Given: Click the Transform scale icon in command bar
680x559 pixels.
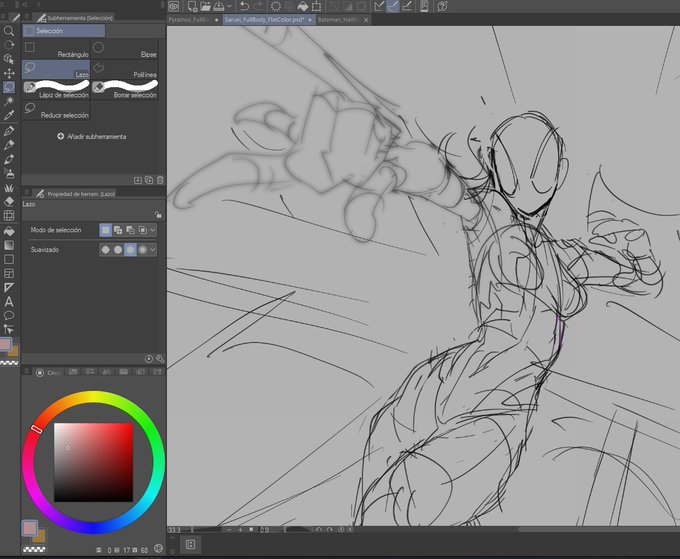Looking at the screenshot, I should [317, 6].
